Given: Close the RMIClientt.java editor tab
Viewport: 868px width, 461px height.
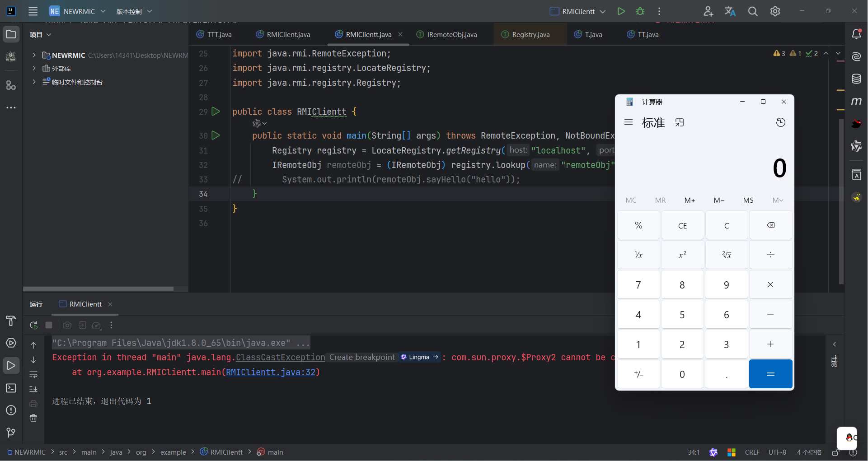Looking at the screenshot, I should point(400,34).
